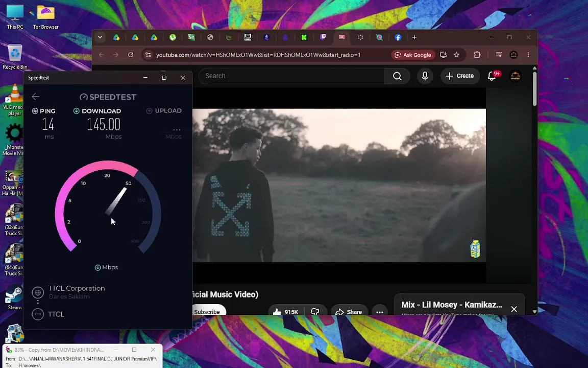Click the YouTube search field
588x368 pixels.
[292, 76]
